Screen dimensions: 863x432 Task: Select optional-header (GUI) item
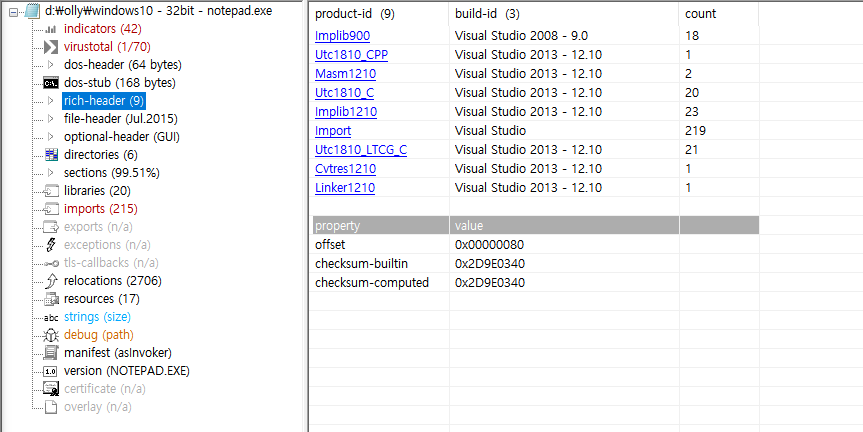(x=122, y=136)
